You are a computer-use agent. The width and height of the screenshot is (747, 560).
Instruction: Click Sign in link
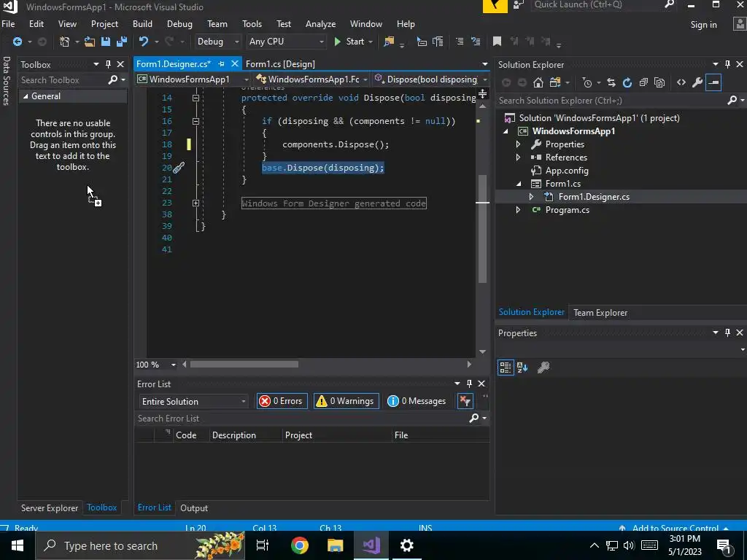704,25
